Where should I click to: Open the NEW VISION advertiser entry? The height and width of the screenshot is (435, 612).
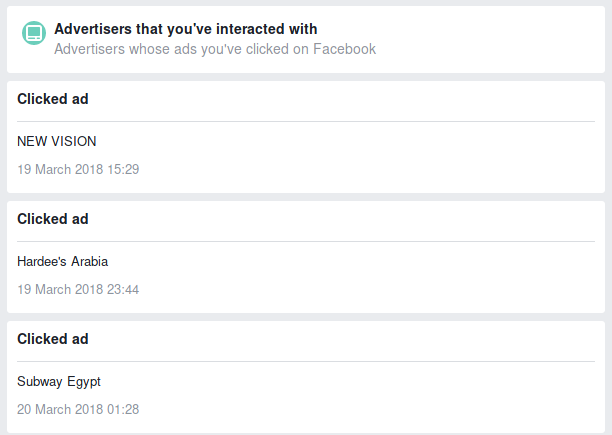pos(57,141)
